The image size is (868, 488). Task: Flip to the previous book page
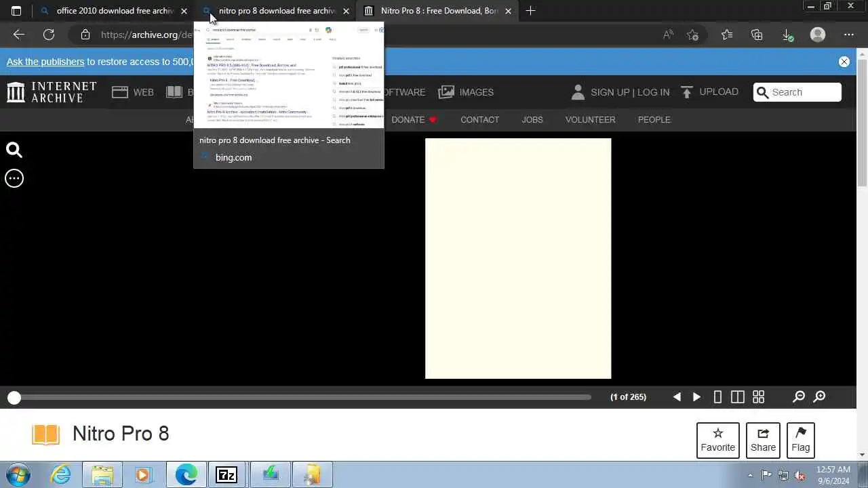click(676, 397)
